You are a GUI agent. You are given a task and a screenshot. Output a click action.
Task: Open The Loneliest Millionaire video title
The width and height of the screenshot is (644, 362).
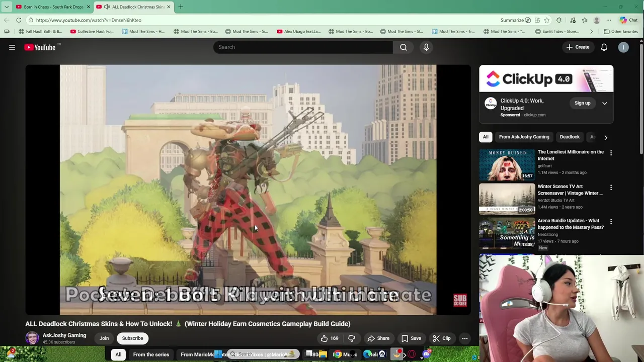tap(571, 155)
